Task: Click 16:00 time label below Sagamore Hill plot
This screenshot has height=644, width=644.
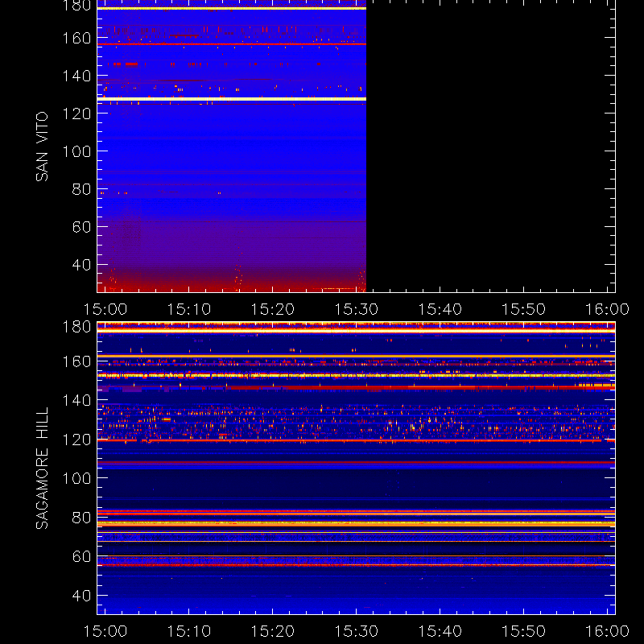Action: pyautogui.click(x=607, y=631)
